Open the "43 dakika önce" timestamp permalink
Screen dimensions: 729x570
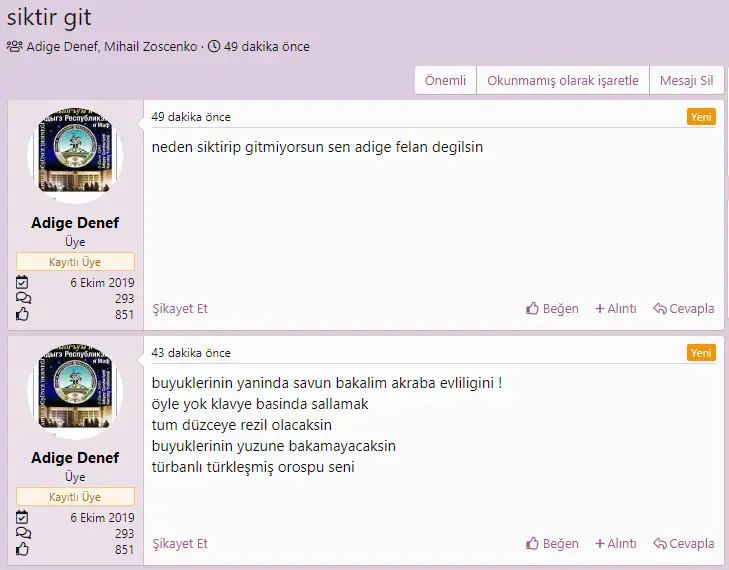(191, 353)
